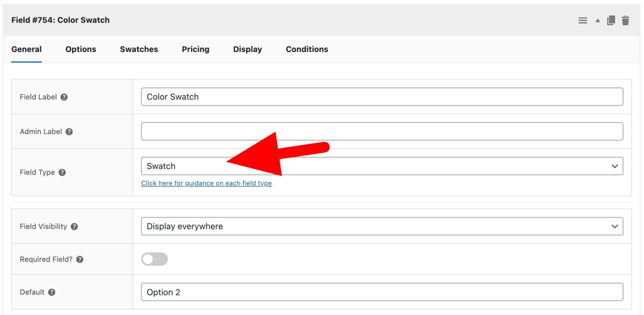Viewport: 644px width, 315px height.
Task: Click the Field Visibility help icon
Action: (x=74, y=226)
